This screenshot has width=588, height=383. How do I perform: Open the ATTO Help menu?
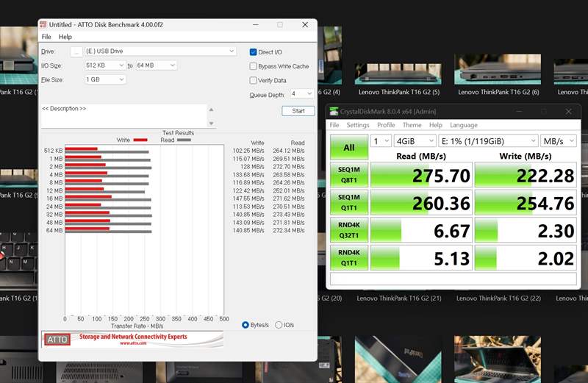pyautogui.click(x=65, y=37)
